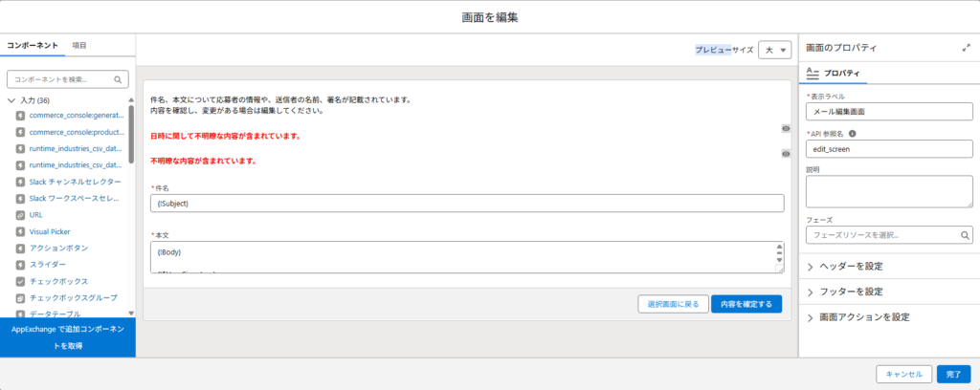Click the Visual Picker component icon
Image resolution: width=980 pixels, height=390 pixels.
coord(20,231)
